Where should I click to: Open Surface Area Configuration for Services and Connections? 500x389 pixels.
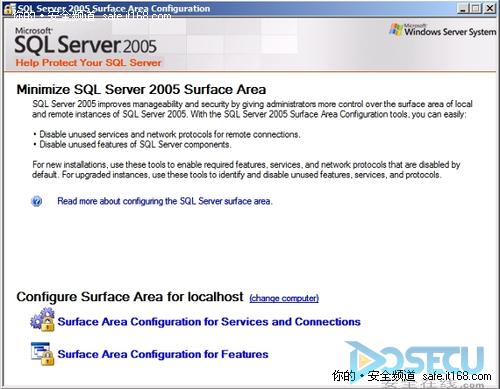[x=209, y=322]
